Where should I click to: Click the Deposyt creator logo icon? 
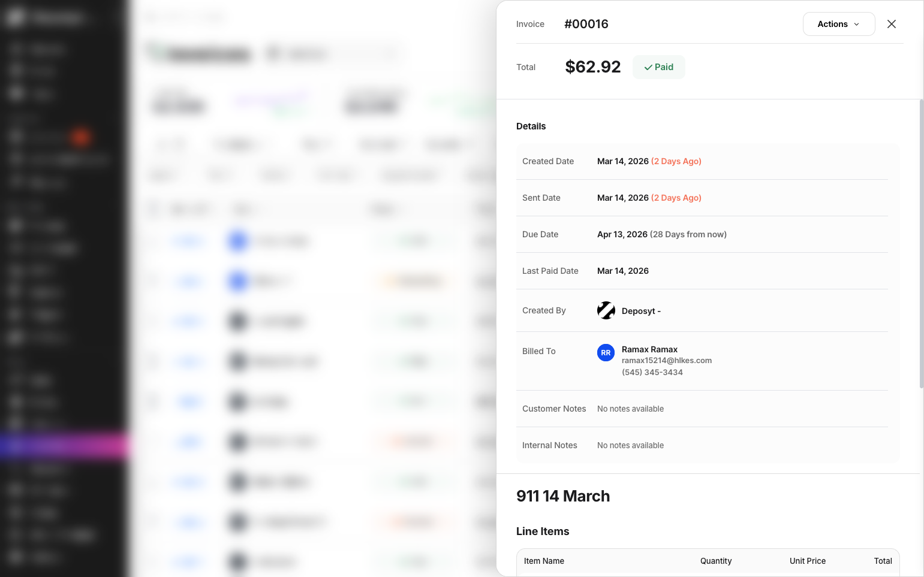pyautogui.click(x=606, y=310)
